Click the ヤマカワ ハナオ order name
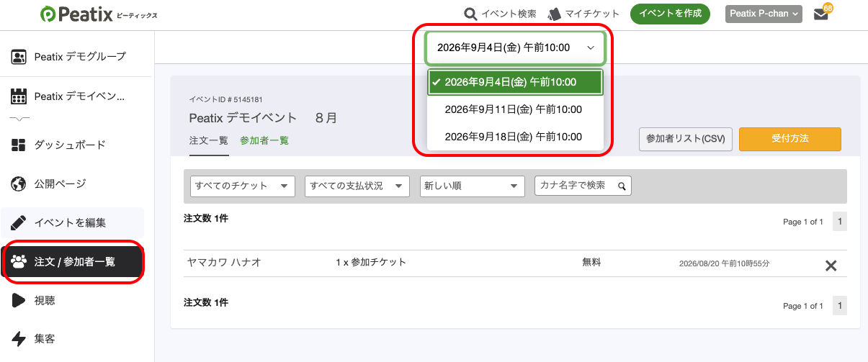Screen dimensions: 868x362 click(x=223, y=263)
